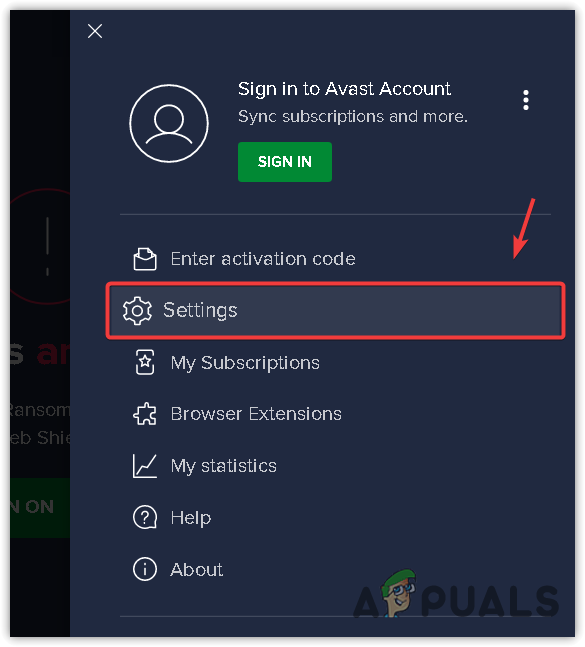The height and width of the screenshot is (647, 585).
Task: Open the Settings menu item
Action: coord(335,311)
